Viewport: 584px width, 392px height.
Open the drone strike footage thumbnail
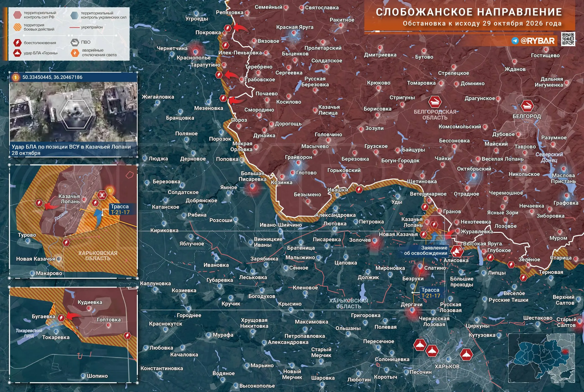click(x=73, y=112)
